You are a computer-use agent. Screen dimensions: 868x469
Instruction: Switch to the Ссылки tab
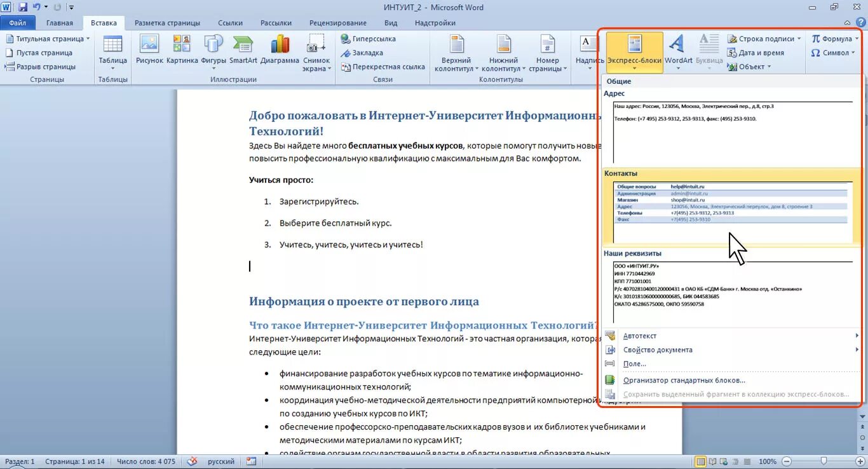(230, 23)
